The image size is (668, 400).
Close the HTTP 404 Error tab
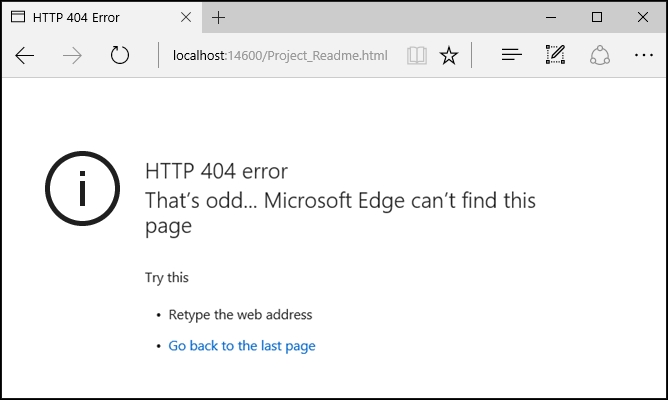(186, 17)
